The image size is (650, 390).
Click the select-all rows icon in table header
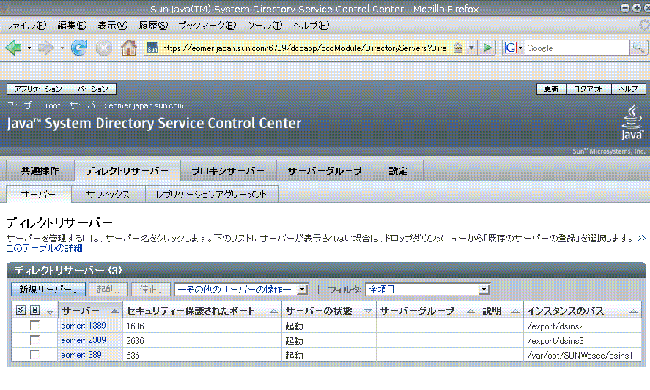[21, 310]
